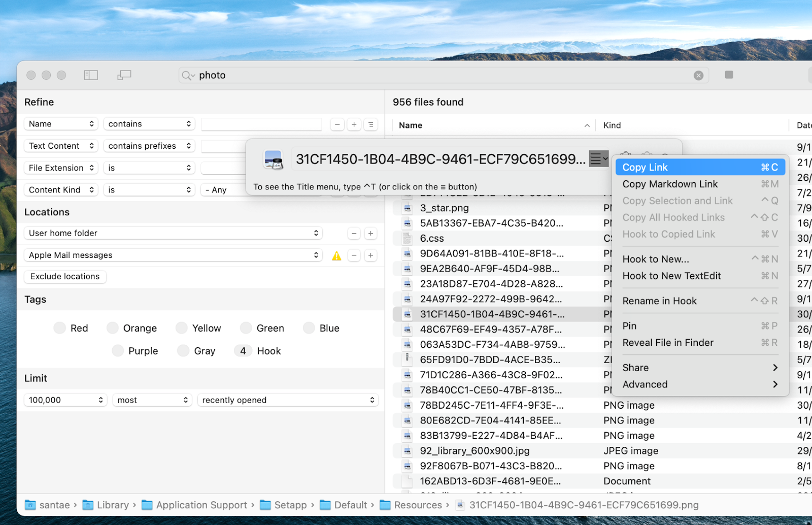Open the Share submenu
Viewport: 812px width, 525px height.
tap(700, 368)
